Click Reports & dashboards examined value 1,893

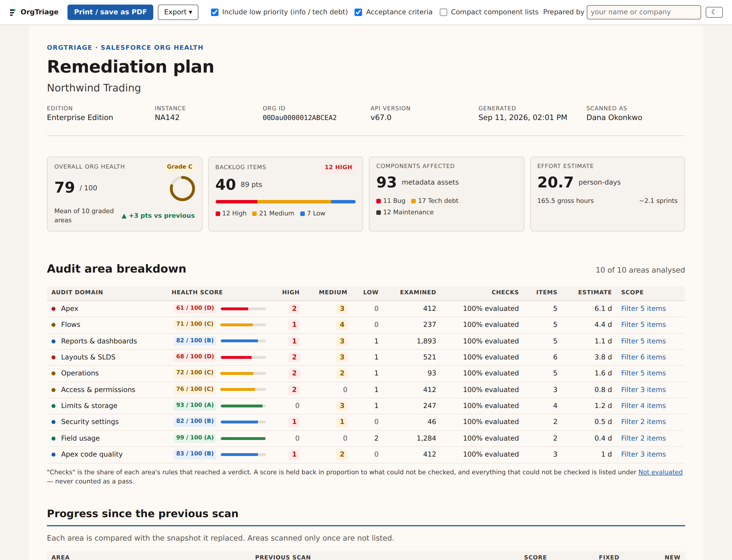click(426, 341)
